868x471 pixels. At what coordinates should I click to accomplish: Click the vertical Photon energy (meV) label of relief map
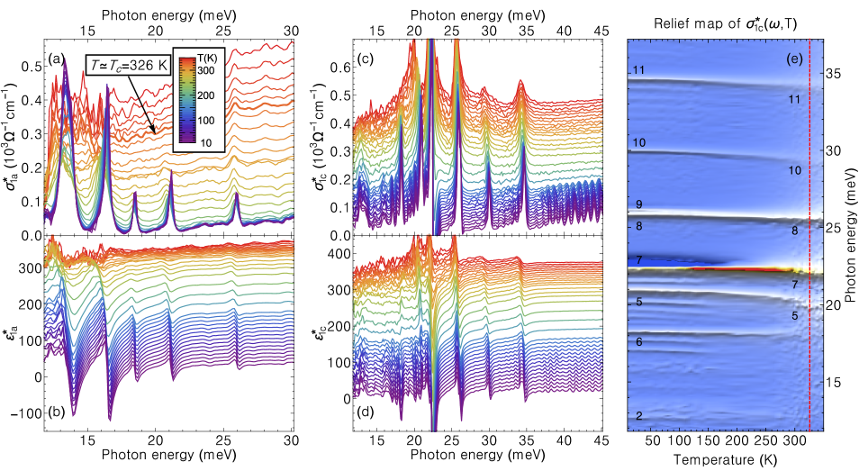click(852, 235)
